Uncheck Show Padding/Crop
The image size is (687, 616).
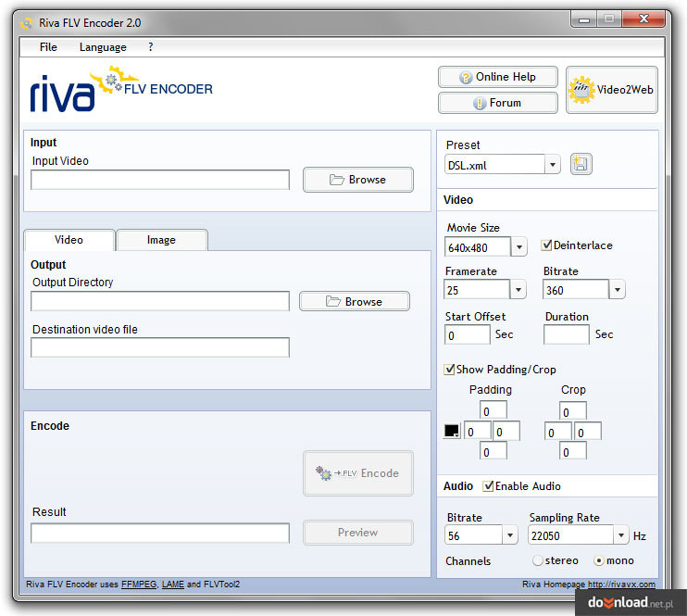pyautogui.click(x=449, y=370)
